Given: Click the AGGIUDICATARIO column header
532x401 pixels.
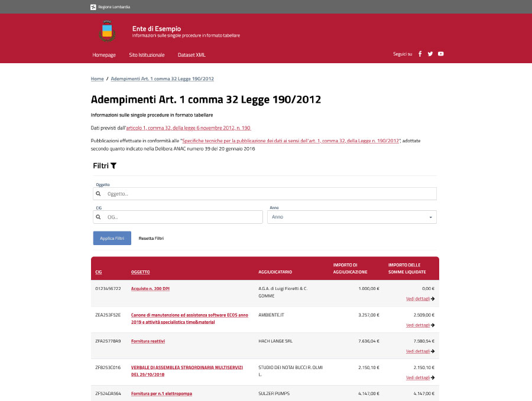Looking at the screenshot, I should coord(275,272).
